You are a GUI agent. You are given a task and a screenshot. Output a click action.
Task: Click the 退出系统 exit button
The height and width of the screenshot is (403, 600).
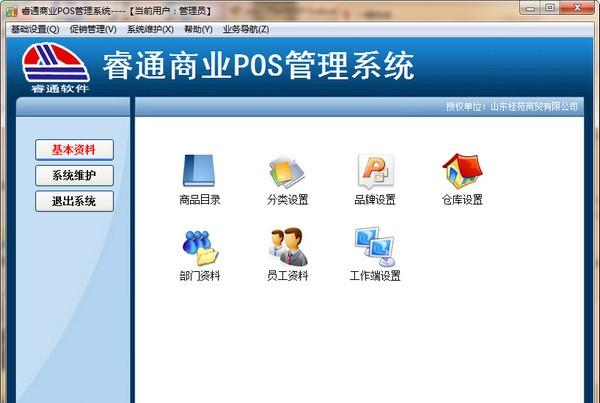74,201
